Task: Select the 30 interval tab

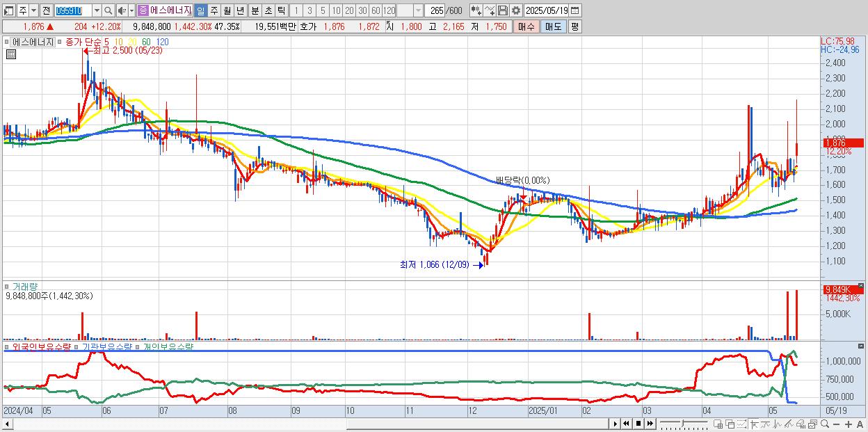Action: [362, 11]
